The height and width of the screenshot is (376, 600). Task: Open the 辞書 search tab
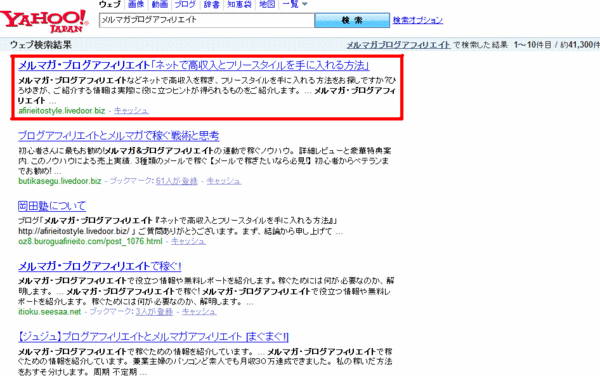212,4
